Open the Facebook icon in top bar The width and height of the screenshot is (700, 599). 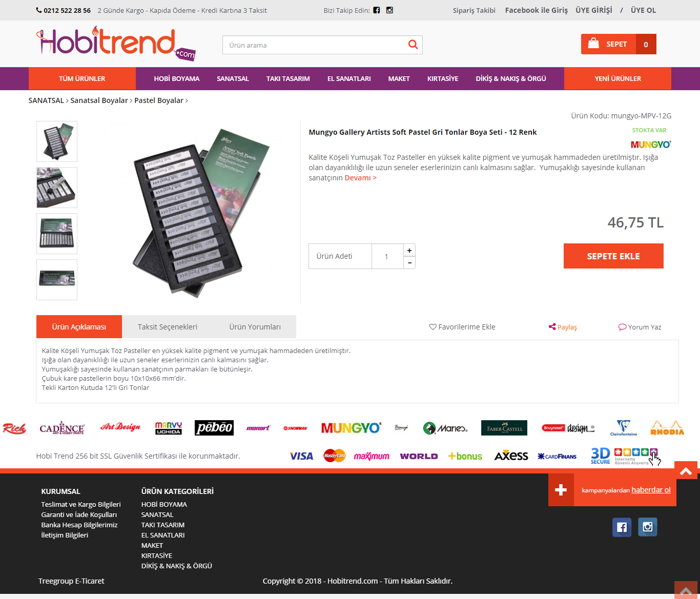point(377,10)
